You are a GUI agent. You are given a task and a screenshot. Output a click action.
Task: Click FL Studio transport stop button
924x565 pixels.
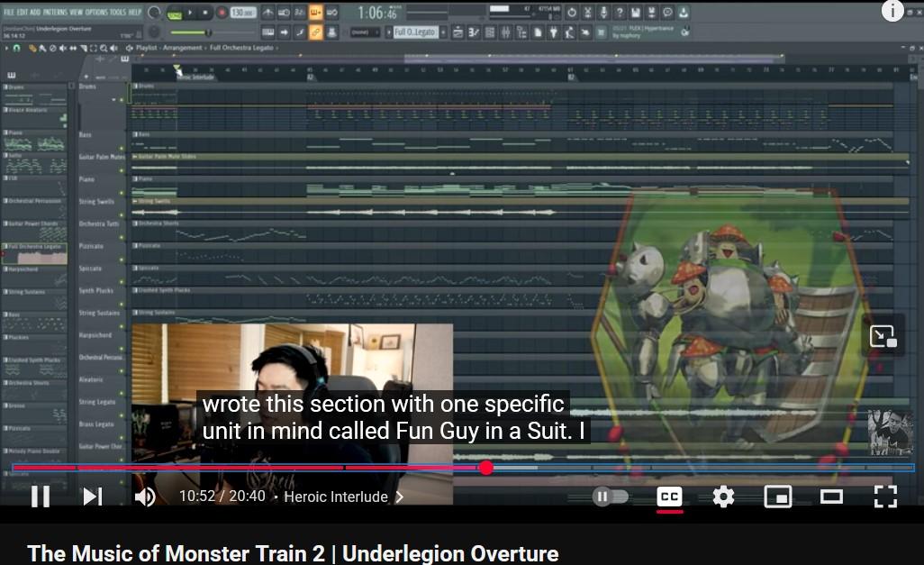coord(205,13)
